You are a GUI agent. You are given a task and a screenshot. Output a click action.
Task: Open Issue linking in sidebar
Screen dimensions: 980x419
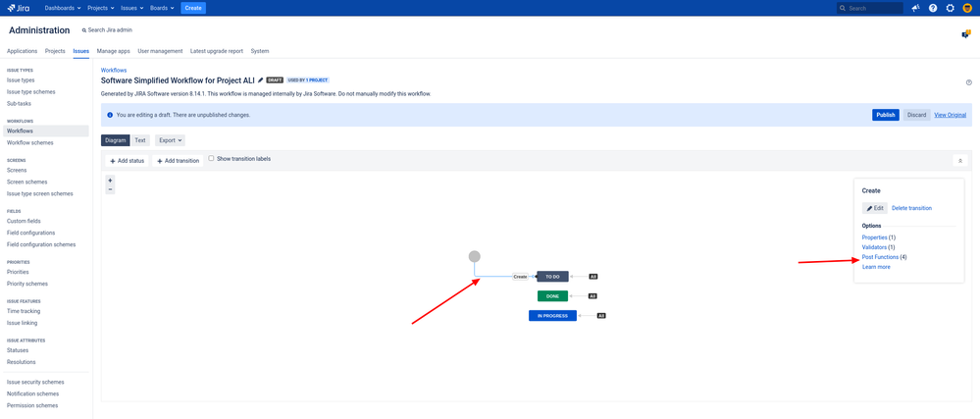pyautogui.click(x=22, y=323)
